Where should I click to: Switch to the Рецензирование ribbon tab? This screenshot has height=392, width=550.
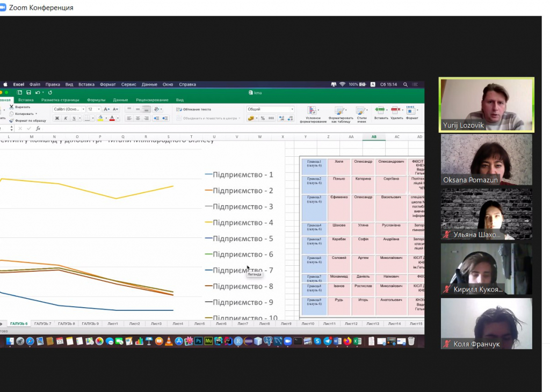click(x=152, y=100)
